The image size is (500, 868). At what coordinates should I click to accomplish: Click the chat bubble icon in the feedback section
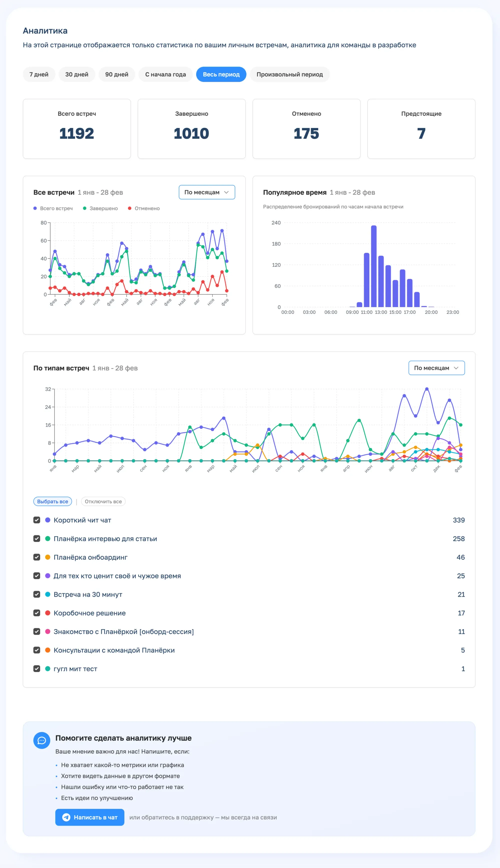(41, 740)
